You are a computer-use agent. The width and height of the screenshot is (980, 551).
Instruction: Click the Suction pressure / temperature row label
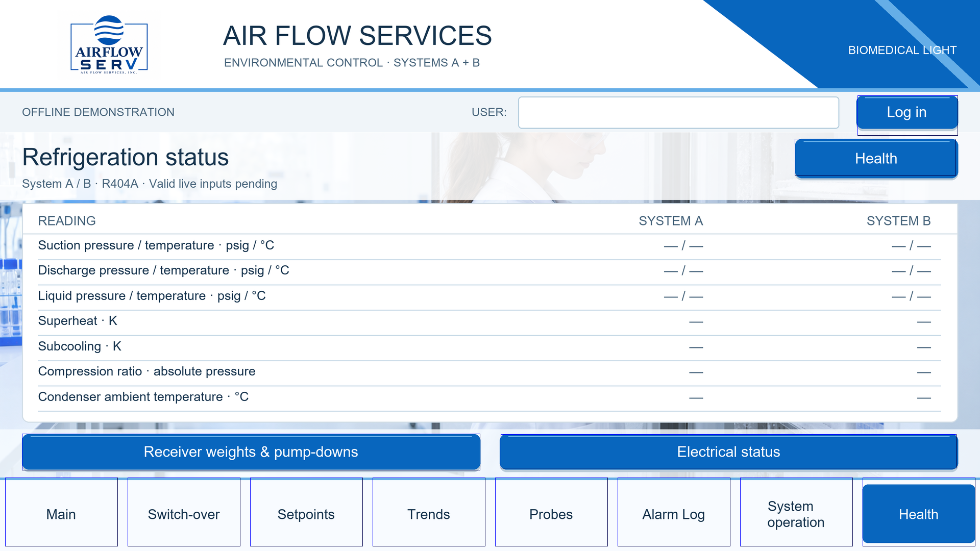(156, 245)
